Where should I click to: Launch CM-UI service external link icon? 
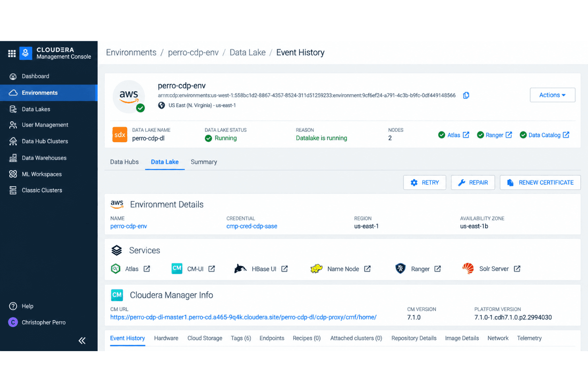212,269
